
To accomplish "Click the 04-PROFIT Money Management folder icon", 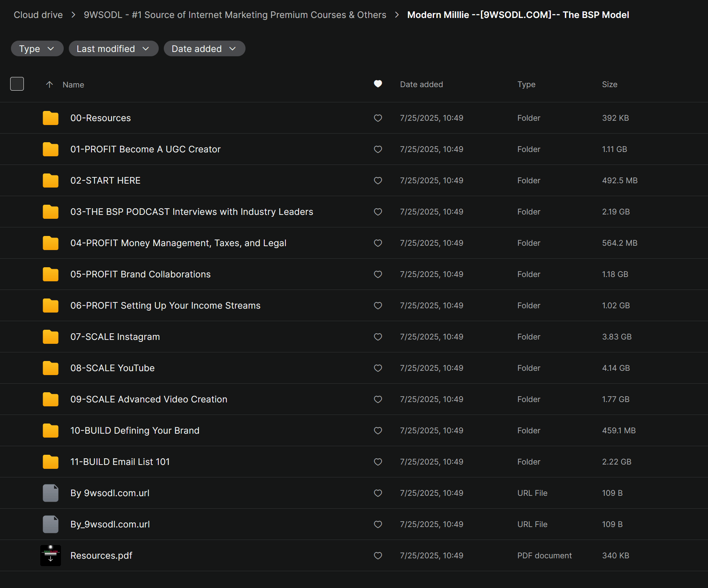I will point(50,243).
